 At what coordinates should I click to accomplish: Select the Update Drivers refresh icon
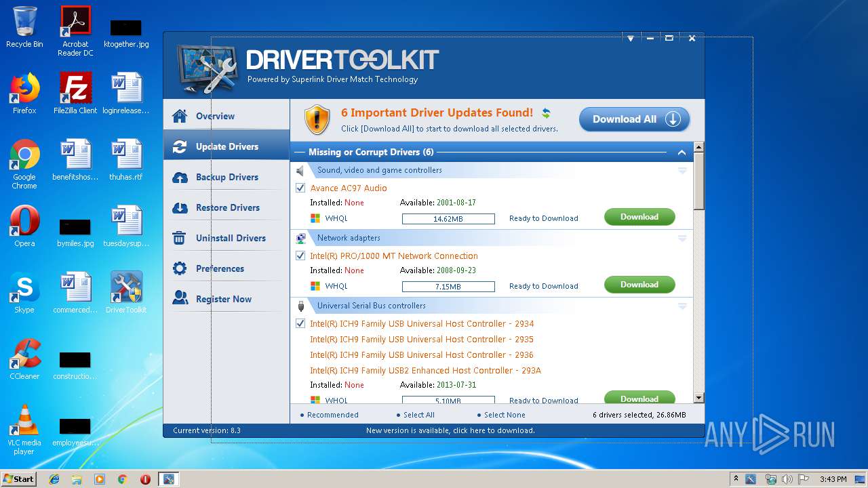180,146
